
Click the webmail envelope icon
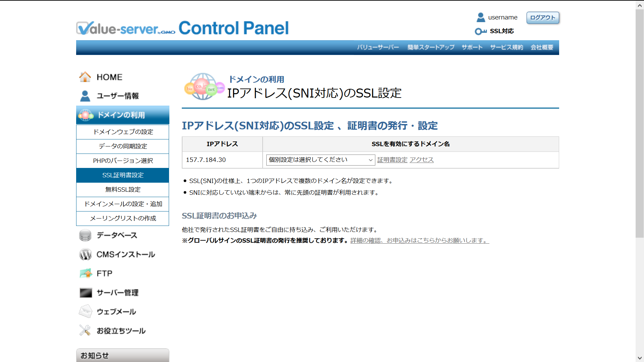(85, 311)
